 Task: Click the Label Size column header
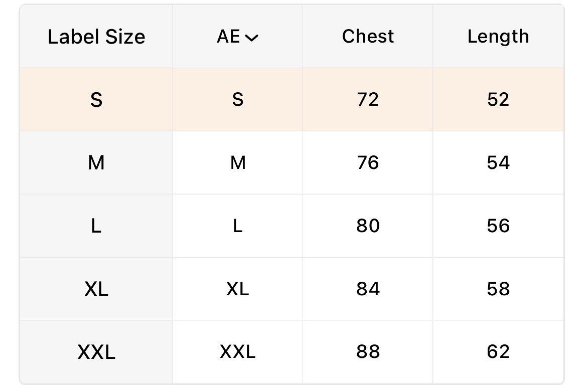(x=96, y=37)
